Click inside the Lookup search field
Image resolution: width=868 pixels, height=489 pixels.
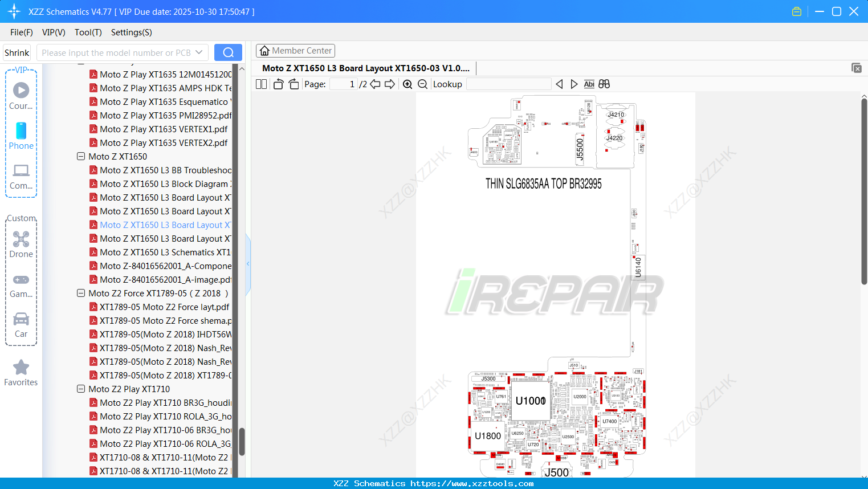[508, 84]
